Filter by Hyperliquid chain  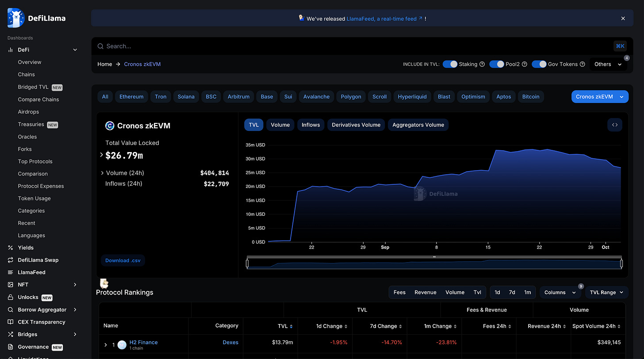coord(413,96)
